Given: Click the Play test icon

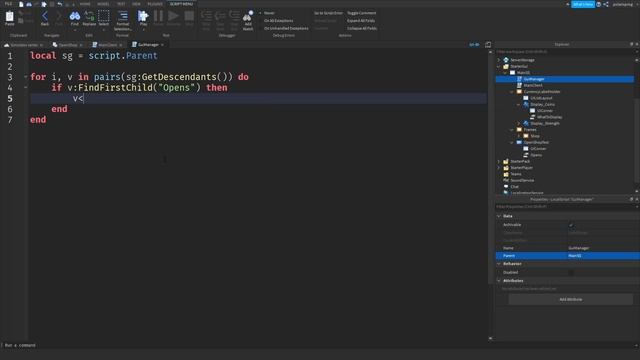Looking at the screenshot, I should (143, 16).
